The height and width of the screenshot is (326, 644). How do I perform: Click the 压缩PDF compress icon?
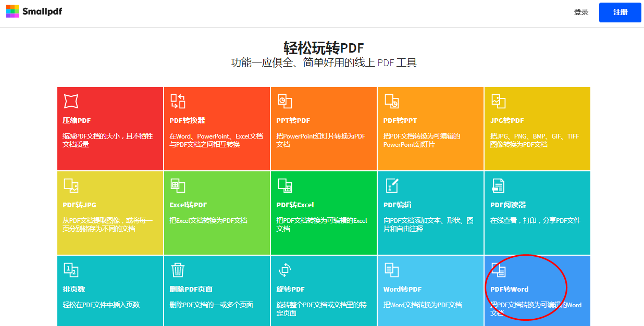coord(71,101)
